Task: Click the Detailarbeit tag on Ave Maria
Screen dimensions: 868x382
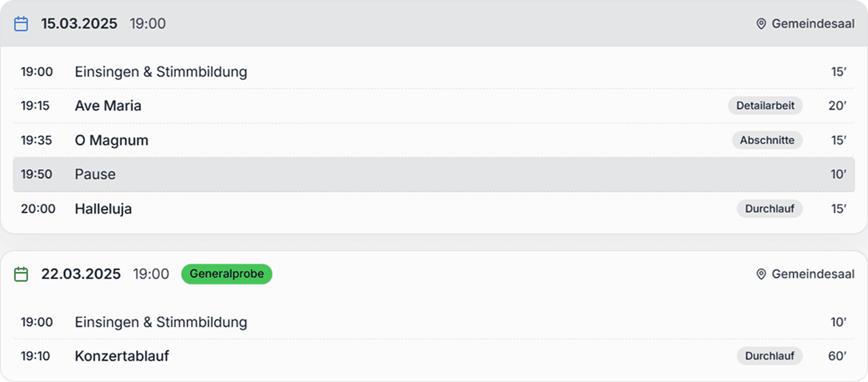Action: point(765,106)
